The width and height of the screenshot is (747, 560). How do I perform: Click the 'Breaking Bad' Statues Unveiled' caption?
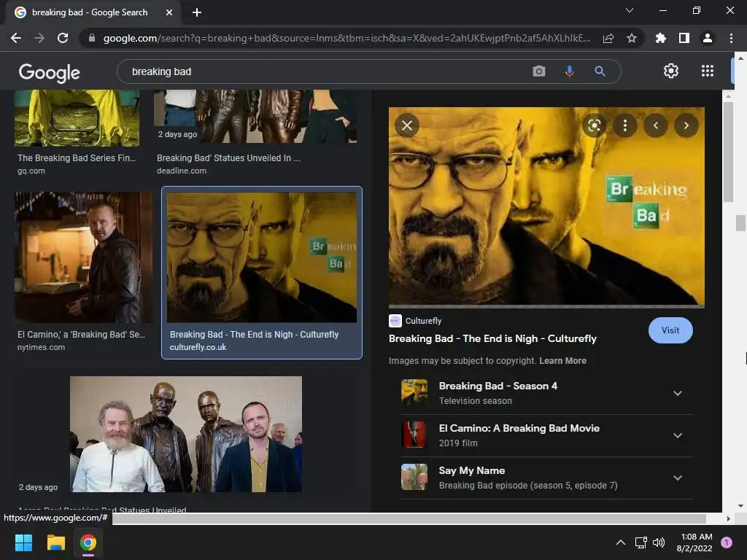pos(228,158)
